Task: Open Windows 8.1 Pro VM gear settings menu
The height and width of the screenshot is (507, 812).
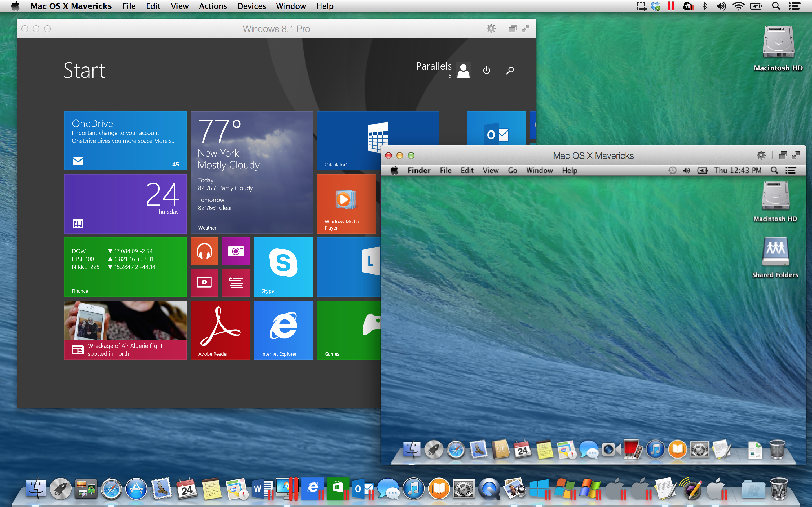Action: (x=491, y=29)
